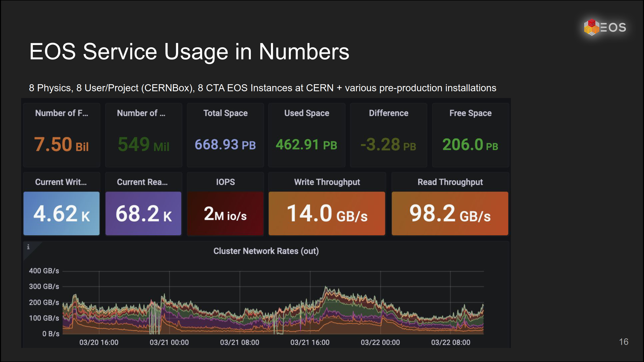Viewport: 644px width, 362px height.
Task: Click the 03/21 00:00 time label
Action: tap(169, 342)
